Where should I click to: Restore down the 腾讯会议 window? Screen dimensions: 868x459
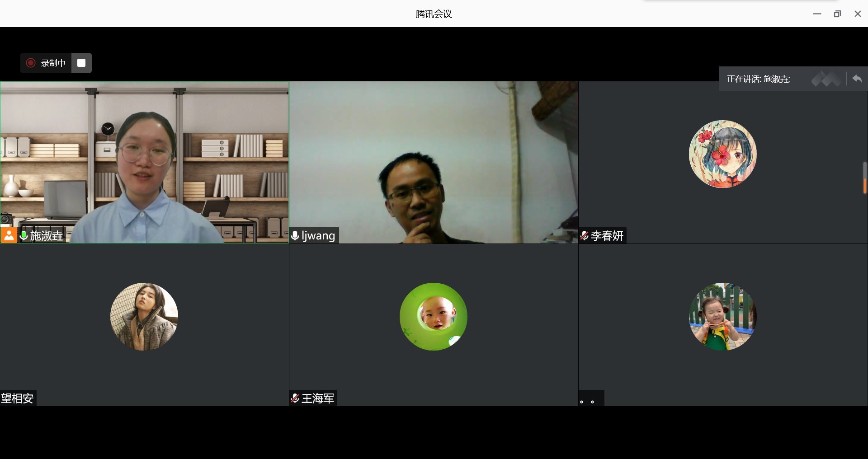coord(837,14)
